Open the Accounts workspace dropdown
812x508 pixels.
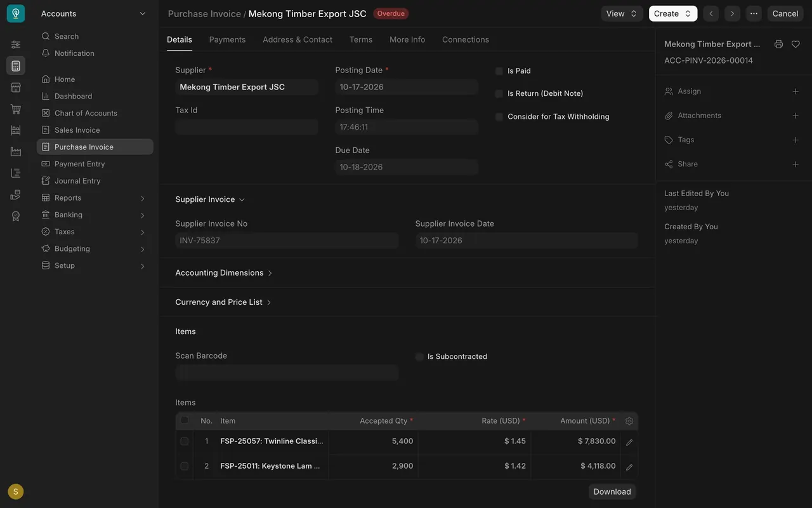(94, 13)
